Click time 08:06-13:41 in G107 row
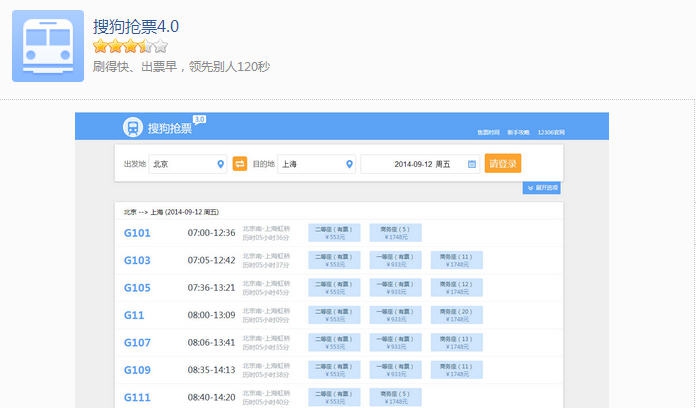 coord(211,343)
